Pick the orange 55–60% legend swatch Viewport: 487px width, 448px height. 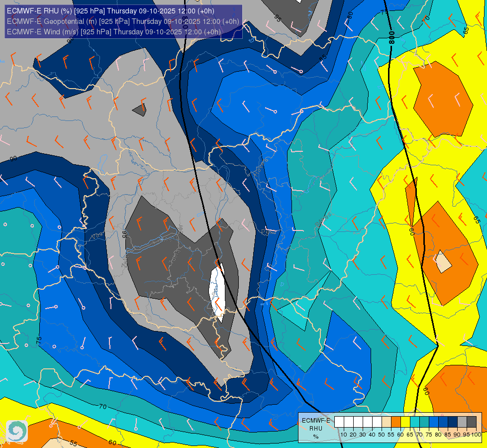tap(396, 422)
